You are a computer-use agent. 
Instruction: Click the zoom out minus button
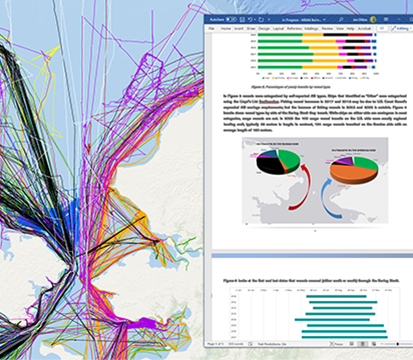tap(382, 344)
